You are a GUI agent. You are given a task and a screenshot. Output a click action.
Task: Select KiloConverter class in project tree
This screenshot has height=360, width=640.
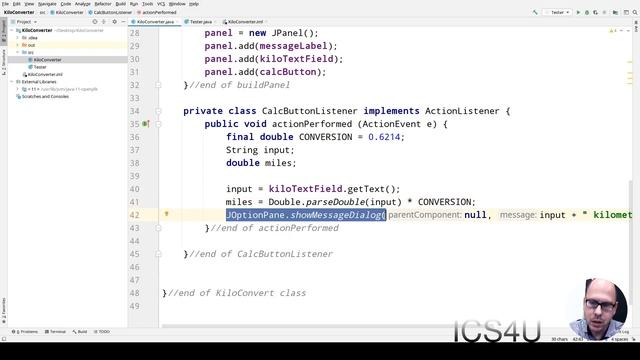click(47, 60)
